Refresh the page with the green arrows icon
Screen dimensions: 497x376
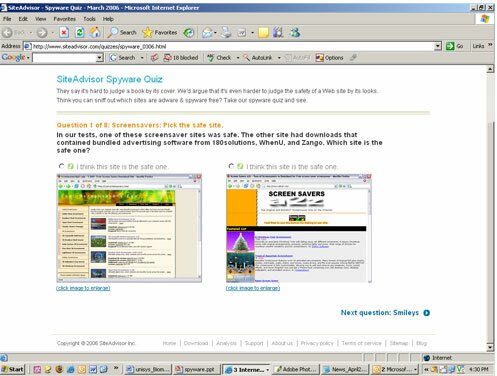(79, 32)
